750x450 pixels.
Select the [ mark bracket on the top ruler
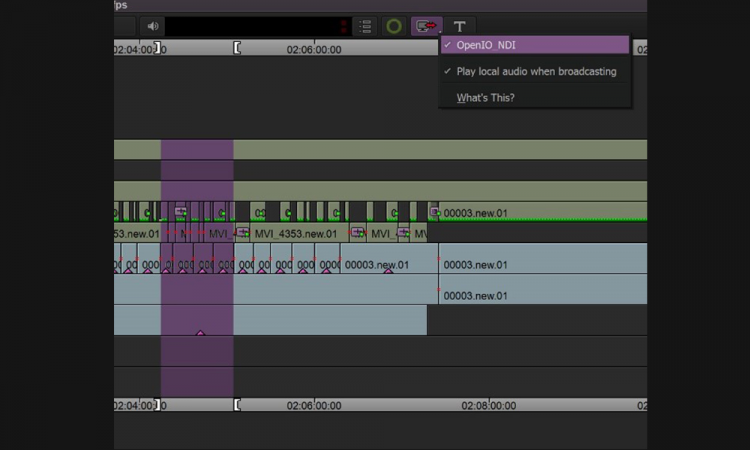(x=237, y=48)
